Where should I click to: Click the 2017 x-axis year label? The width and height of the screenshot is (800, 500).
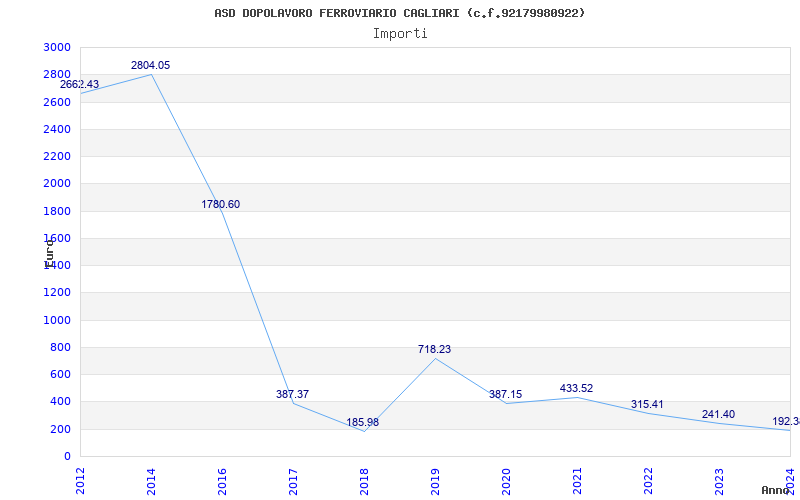pyautogui.click(x=293, y=481)
